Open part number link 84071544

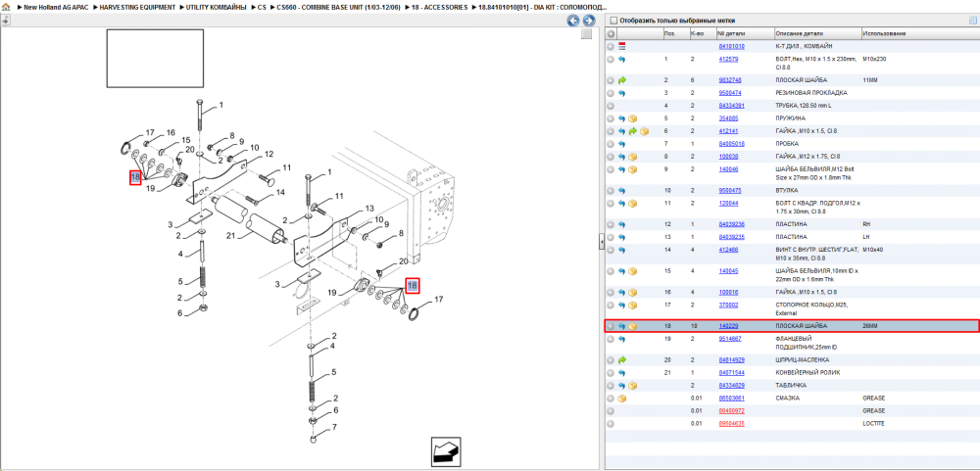(731, 372)
